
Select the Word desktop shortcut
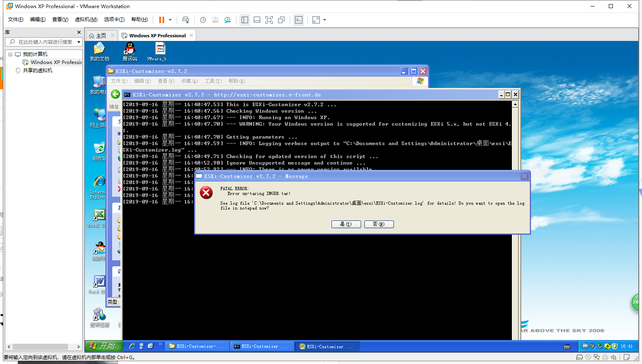click(97, 285)
